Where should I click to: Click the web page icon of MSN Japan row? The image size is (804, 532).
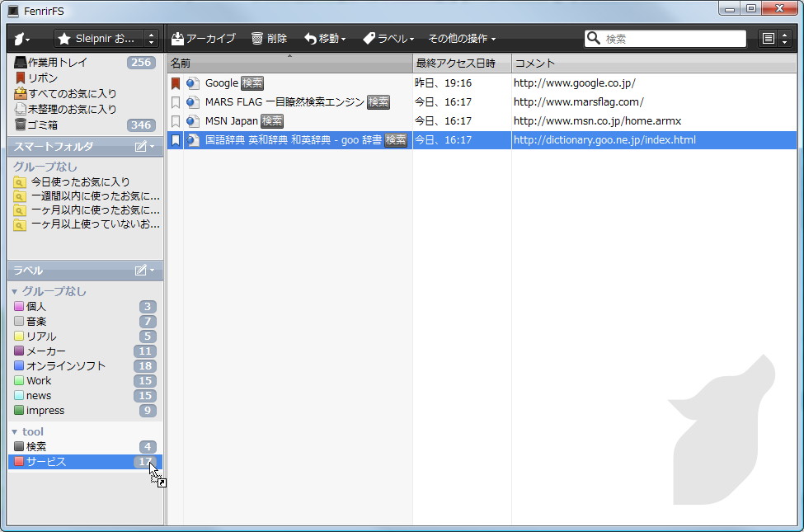tap(193, 121)
